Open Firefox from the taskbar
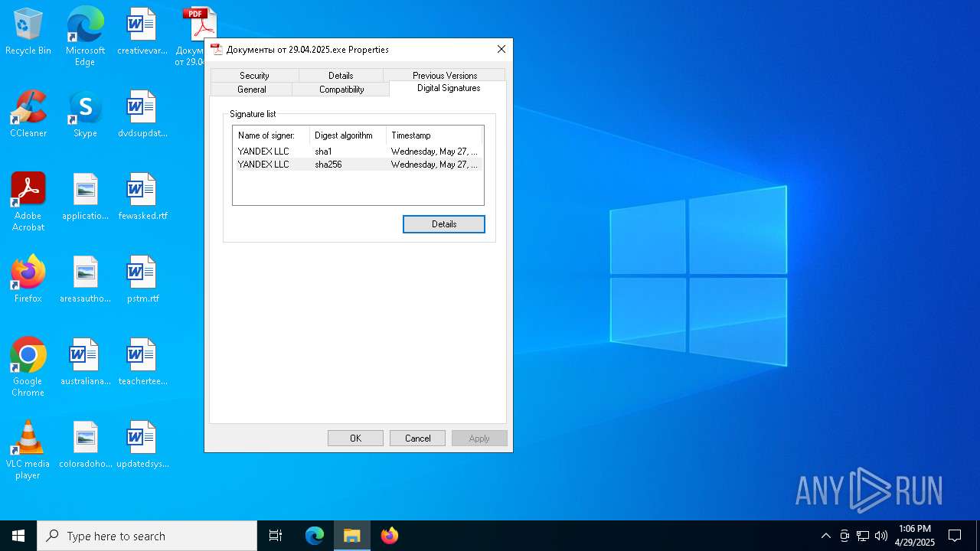The width and height of the screenshot is (980, 551). point(390,536)
